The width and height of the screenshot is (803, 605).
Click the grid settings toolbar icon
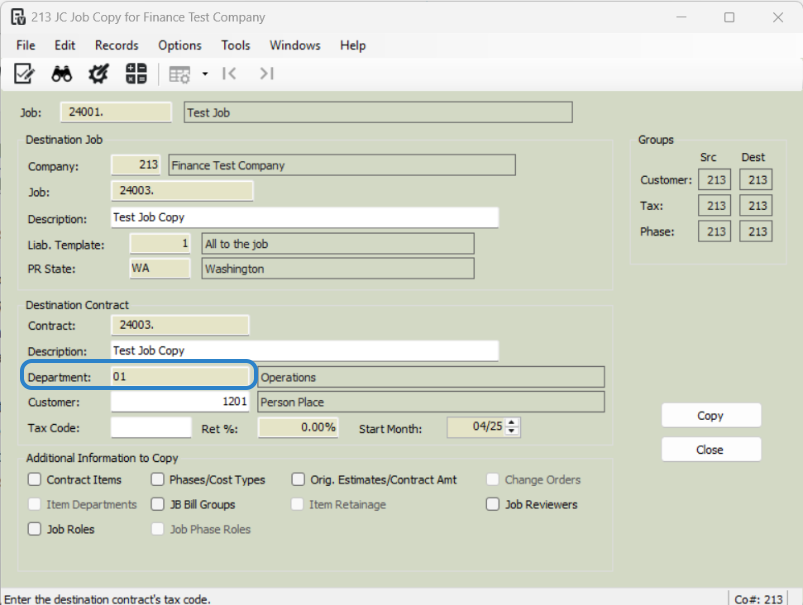179,74
